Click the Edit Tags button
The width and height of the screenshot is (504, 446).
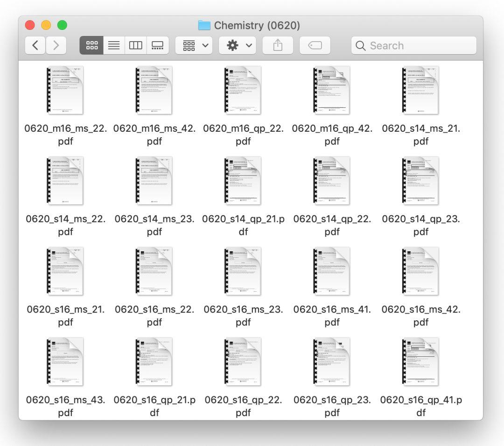click(315, 45)
